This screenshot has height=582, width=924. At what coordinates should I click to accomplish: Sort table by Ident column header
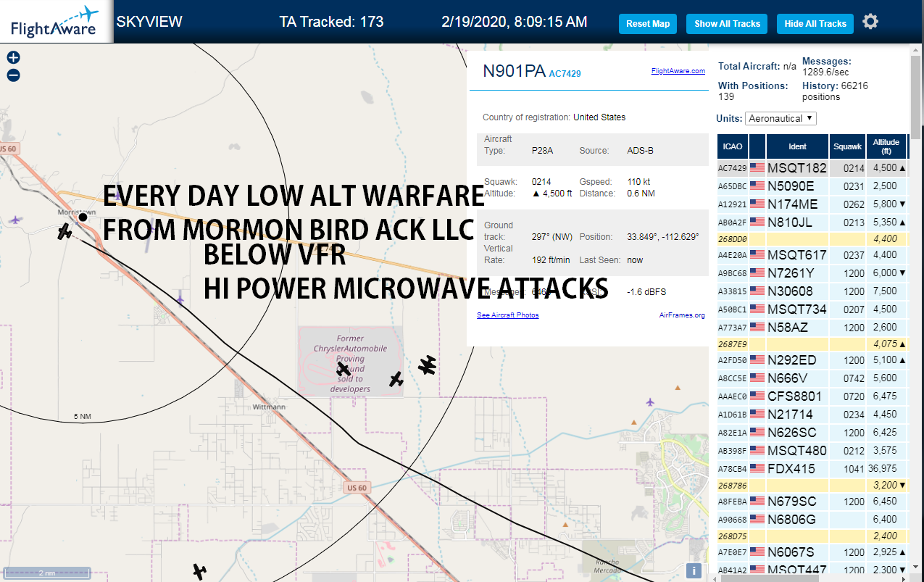pos(797,146)
